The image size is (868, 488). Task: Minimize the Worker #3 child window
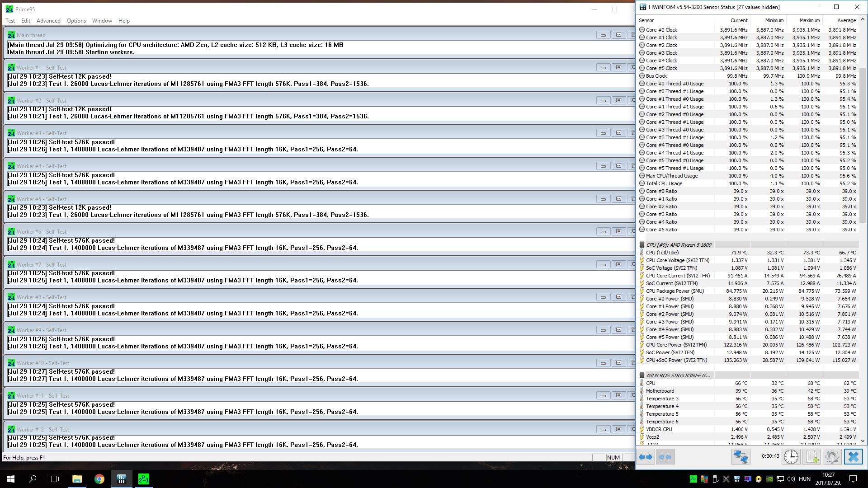[x=603, y=133]
